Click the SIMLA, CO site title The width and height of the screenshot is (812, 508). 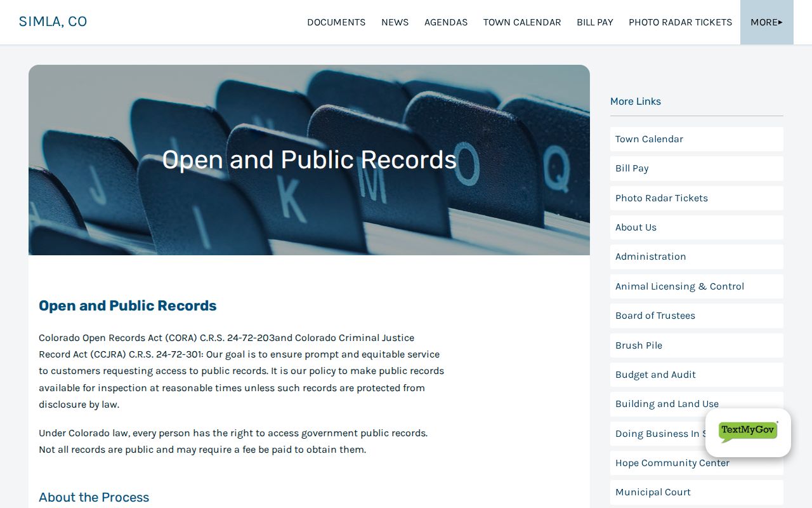point(53,22)
